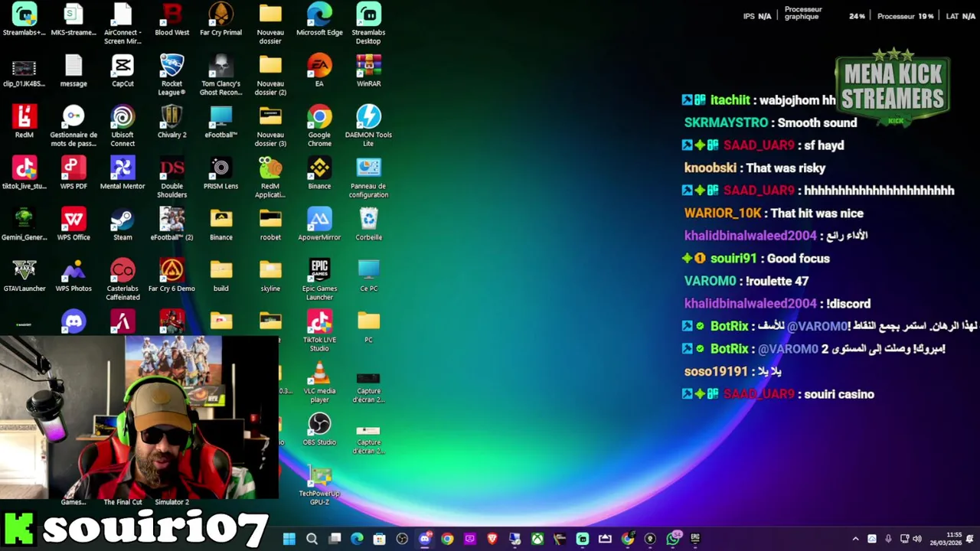The image size is (980, 551).
Task: Select the Tom Clancy's Ghost Recon icon
Action: pos(220,75)
